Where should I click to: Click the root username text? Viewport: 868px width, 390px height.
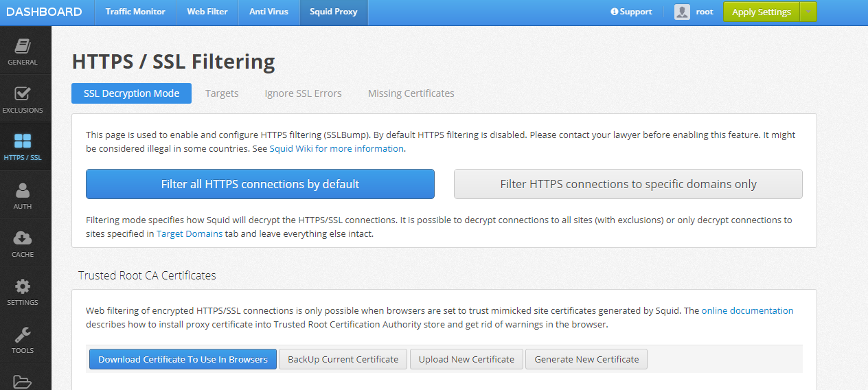pyautogui.click(x=705, y=12)
